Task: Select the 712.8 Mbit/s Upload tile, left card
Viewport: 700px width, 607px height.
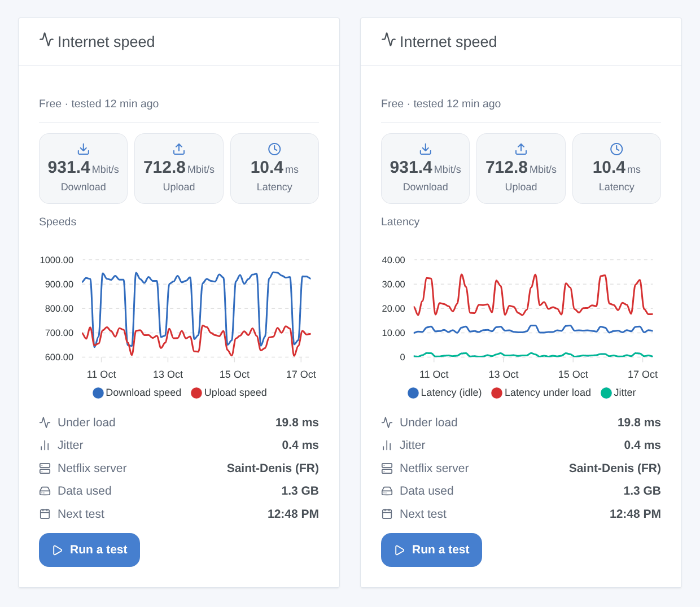Action: [x=179, y=168]
